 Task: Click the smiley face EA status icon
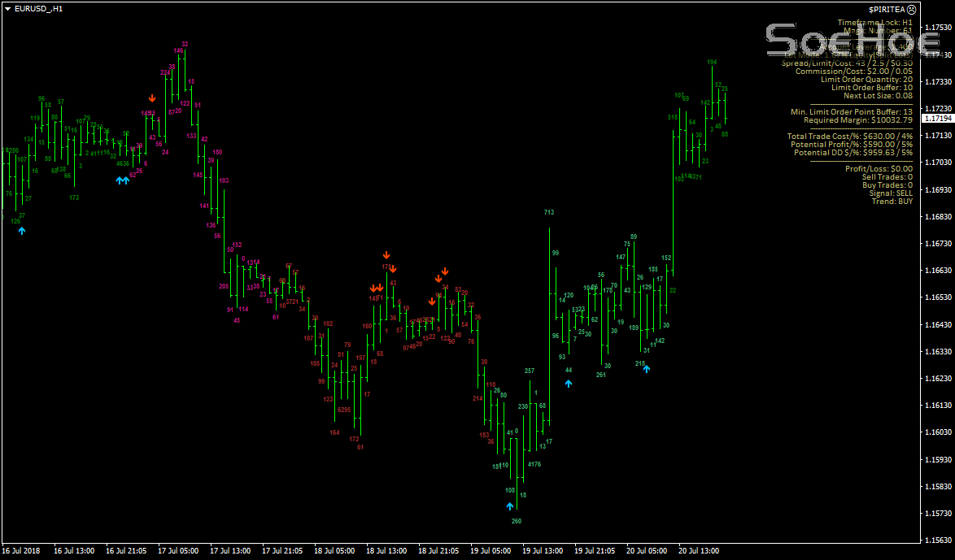tap(912, 9)
